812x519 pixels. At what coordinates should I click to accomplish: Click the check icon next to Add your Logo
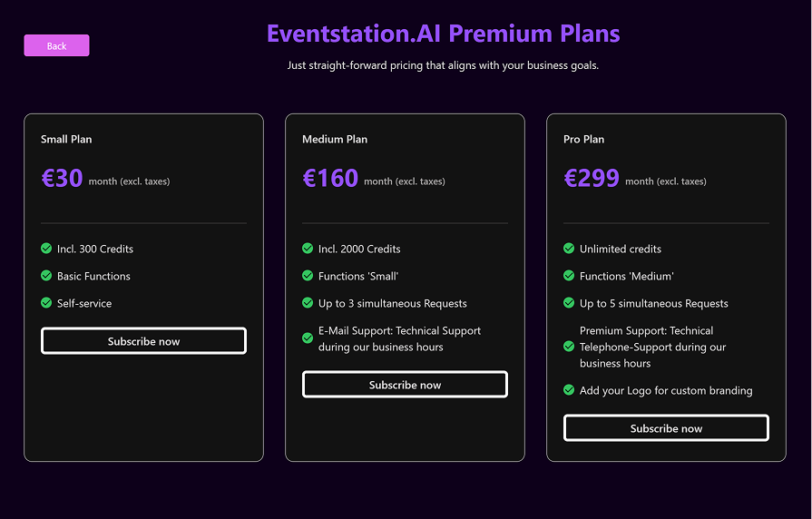click(569, 390)
